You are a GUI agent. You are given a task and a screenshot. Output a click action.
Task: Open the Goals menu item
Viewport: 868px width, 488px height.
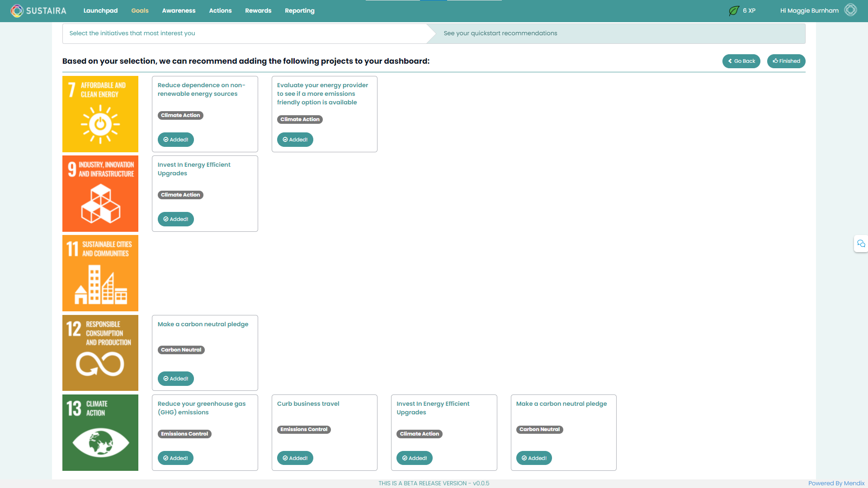click(140, 10)
